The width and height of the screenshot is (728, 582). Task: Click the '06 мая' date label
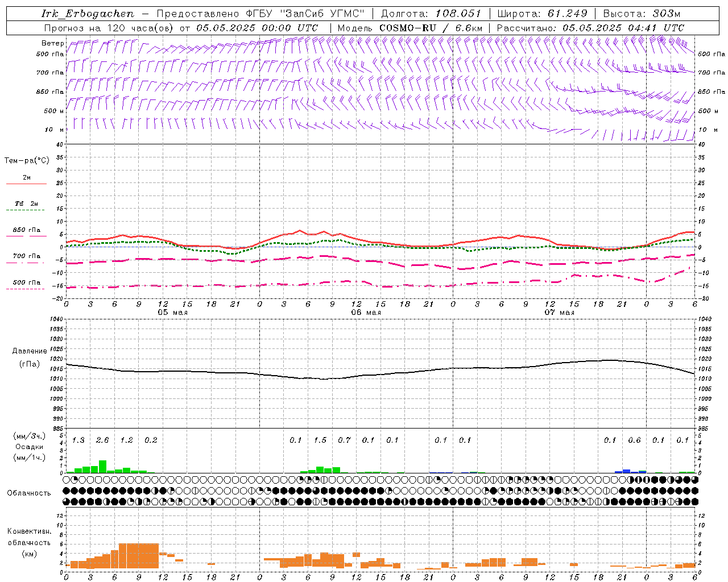click(x=366, y=312)
